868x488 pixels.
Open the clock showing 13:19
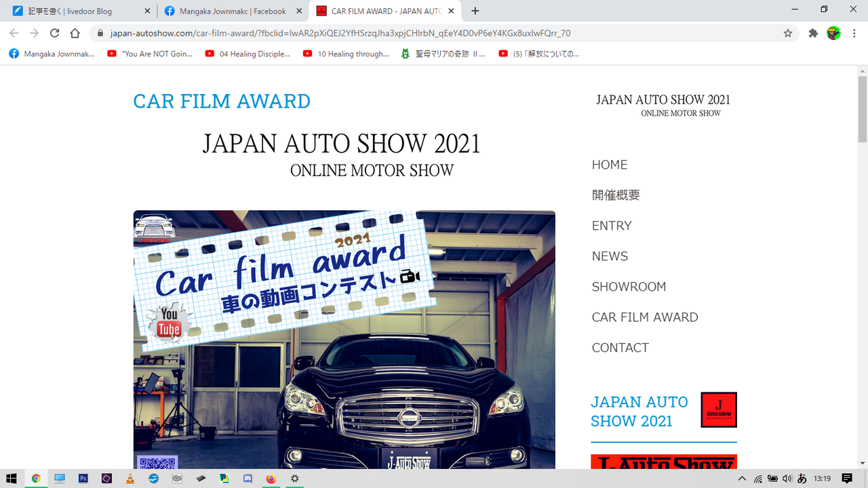point(823,479)
